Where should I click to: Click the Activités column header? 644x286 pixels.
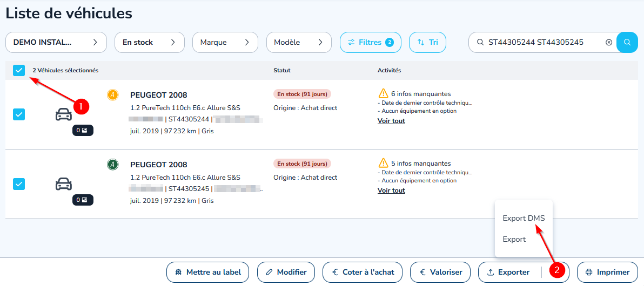pos(390,71)
